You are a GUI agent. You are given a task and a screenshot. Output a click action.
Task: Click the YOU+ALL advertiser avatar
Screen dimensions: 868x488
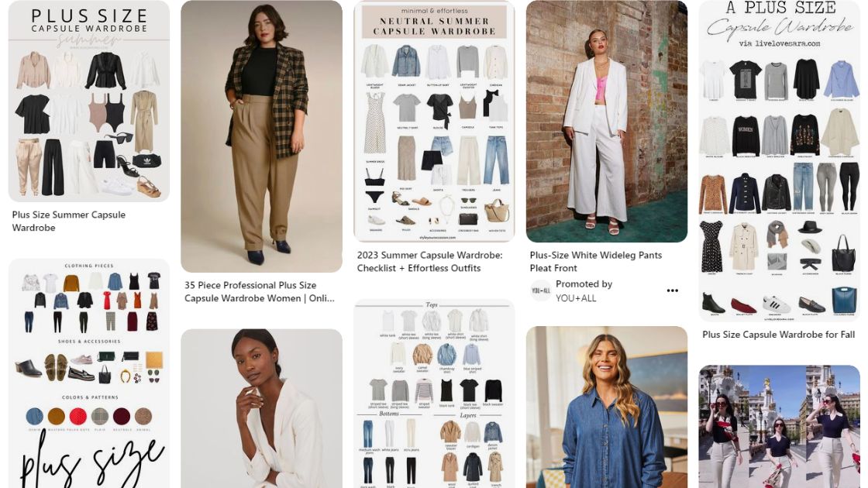(x=540, y=291)
